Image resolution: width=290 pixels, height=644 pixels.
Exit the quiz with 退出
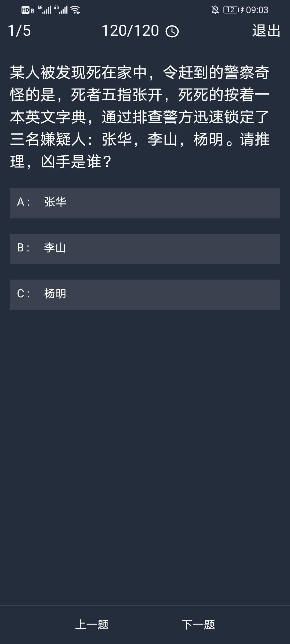(266, 31)
